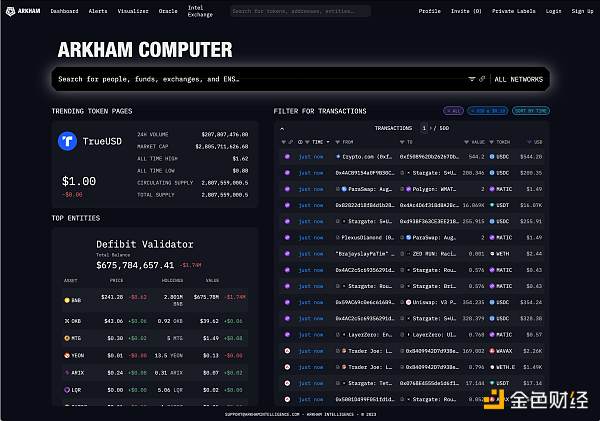Click the Polygon: WMAT recipient icon

click(x=408, y=189)
